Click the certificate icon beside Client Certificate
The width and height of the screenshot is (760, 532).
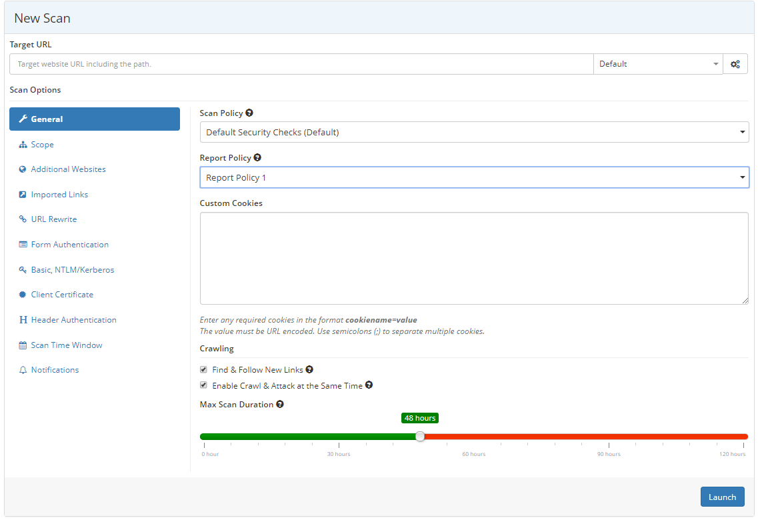tap(23, 294)
